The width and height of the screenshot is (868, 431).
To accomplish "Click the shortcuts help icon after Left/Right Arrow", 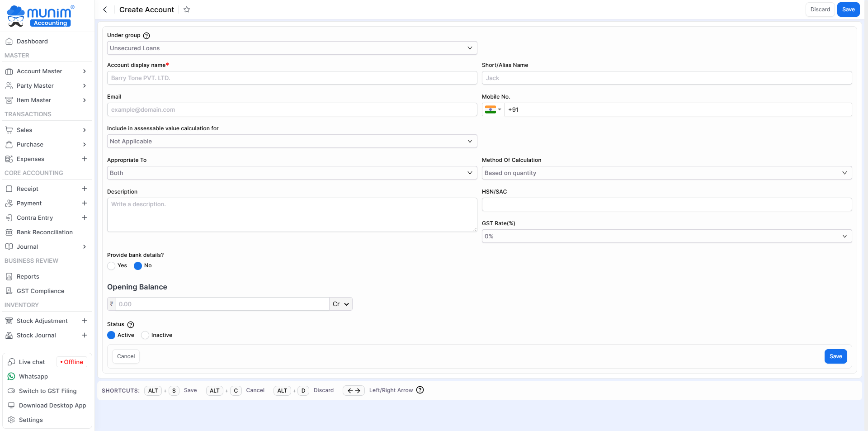I will [x=420, y=390].
